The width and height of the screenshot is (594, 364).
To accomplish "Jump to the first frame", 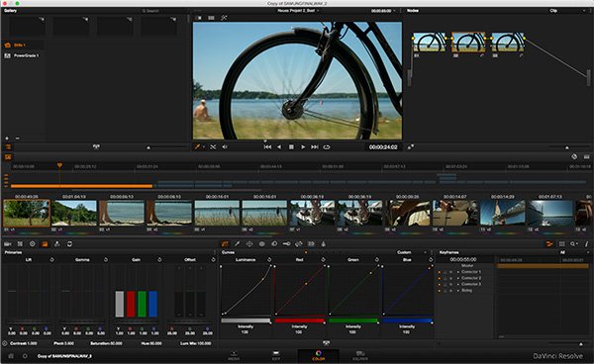I will click(x=267, y=147).
